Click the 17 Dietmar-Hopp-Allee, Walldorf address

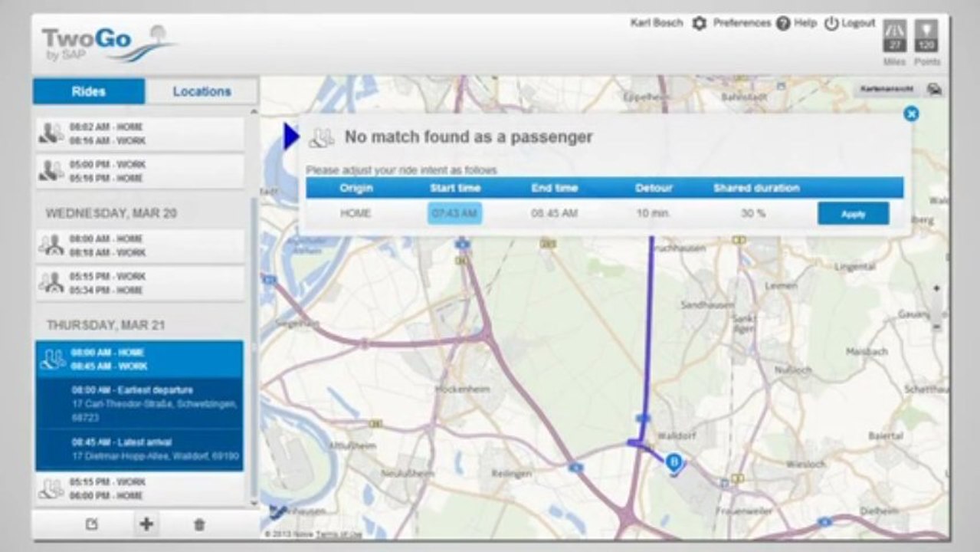tap(156, 456)
